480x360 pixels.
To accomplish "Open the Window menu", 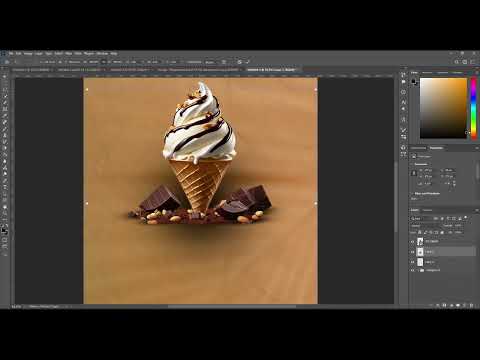I will 102,53.
